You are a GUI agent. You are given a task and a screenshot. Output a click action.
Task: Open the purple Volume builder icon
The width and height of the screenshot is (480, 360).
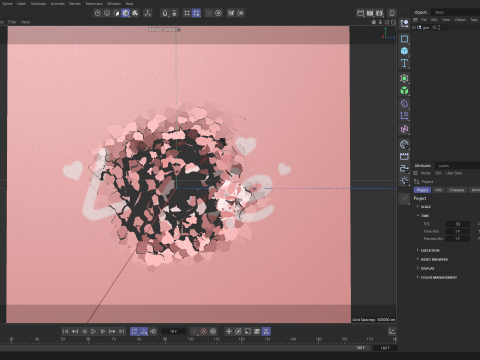click(x=404, y=104)
